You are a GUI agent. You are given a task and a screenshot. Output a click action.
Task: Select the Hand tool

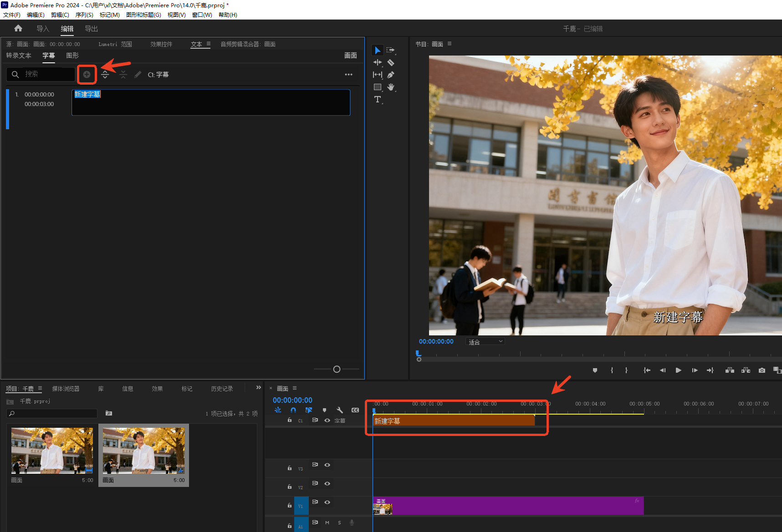[x=390, y=87]
